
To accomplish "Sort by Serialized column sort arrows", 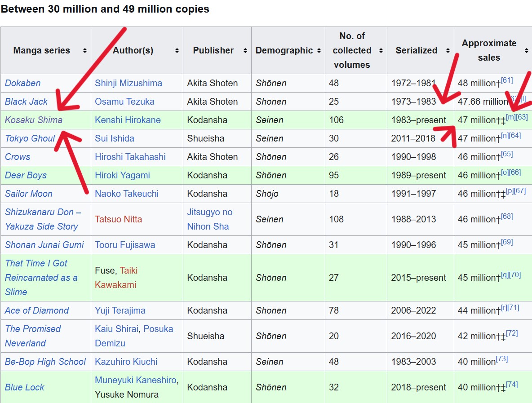I will pos(448,51).
